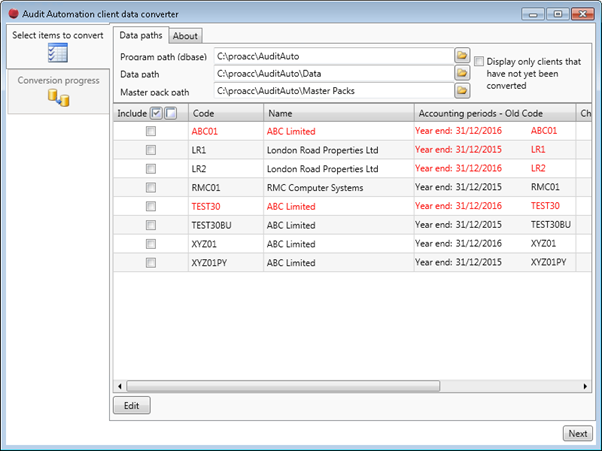Click the Conversion progress database icon
The image size is (602, 451).
(x=58, y=97)
